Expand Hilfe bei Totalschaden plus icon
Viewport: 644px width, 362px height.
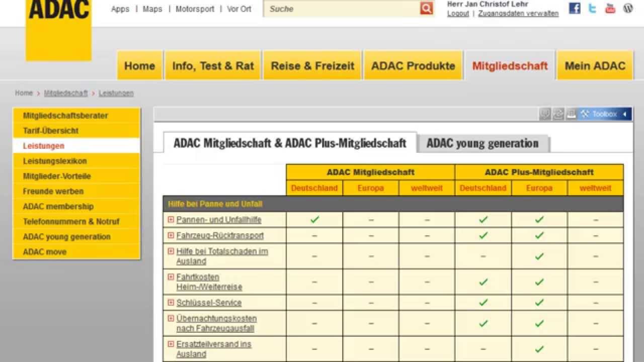tap(171, 251)
